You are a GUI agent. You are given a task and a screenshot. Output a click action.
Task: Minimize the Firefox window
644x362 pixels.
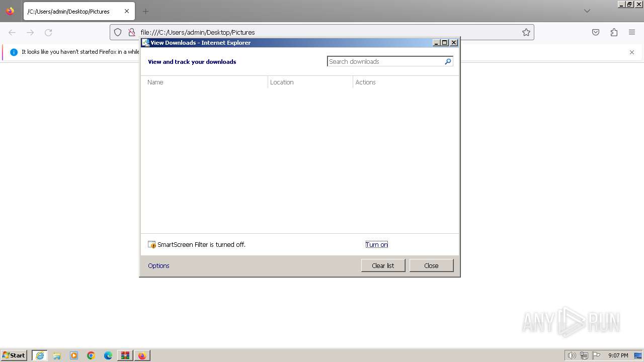coord(621,4)
